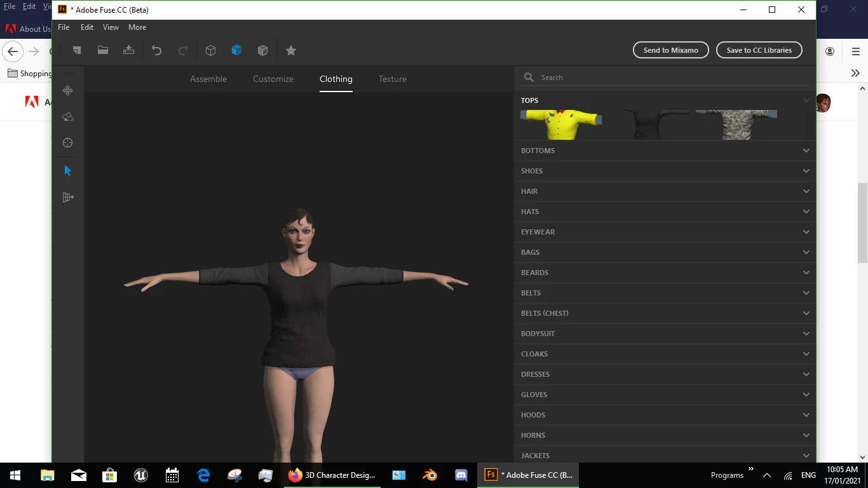This screenshot has height=488, width=868.
Task: Switch to the Assemble tab
Action: click(208, 79)
